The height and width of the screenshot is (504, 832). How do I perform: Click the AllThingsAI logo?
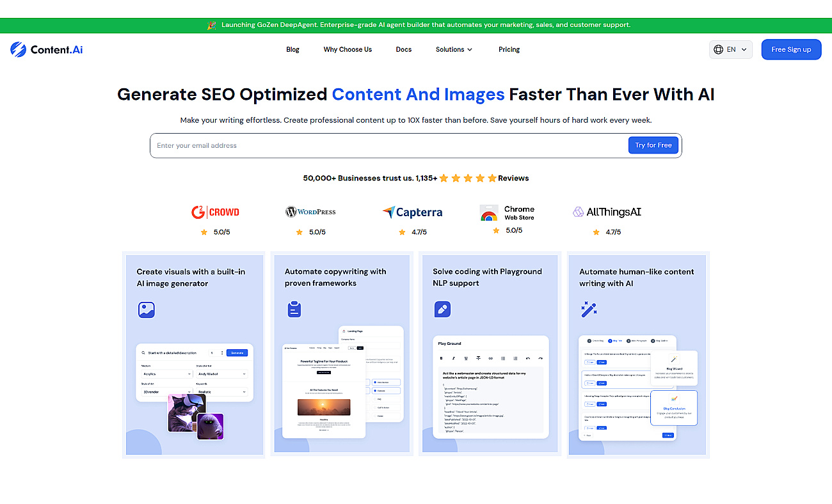tap(607, 212)
